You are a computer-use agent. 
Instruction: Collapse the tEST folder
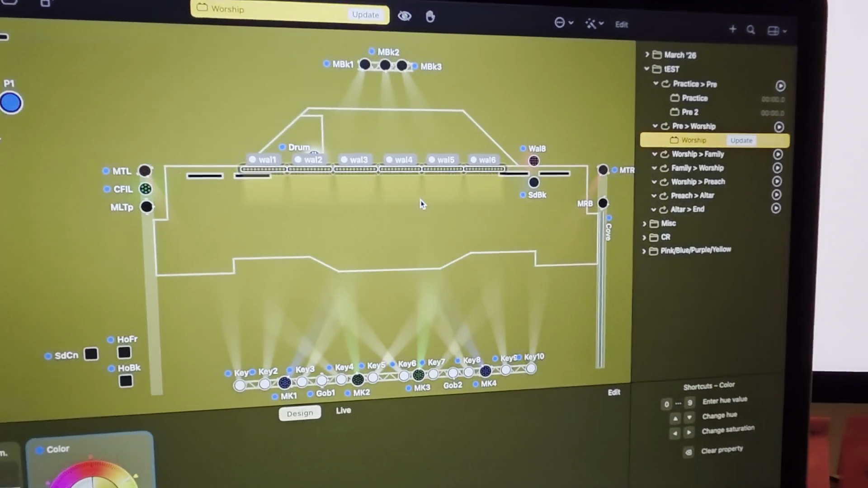click(x=647, y=69)
